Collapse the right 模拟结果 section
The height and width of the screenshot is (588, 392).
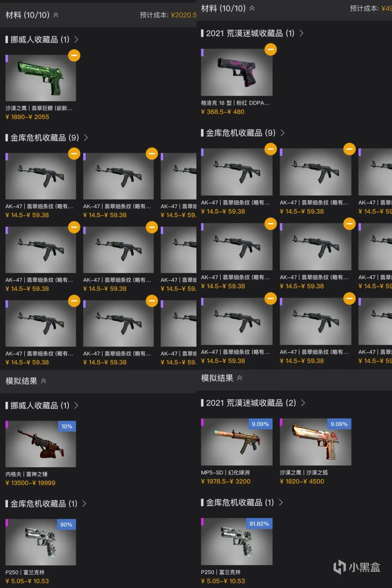point(239,378)
